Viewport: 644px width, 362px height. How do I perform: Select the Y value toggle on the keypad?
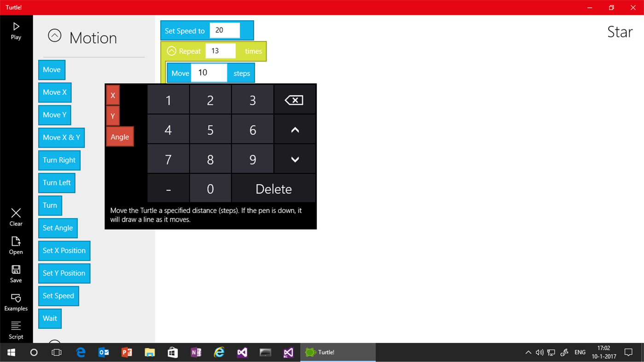pos(113,115)
